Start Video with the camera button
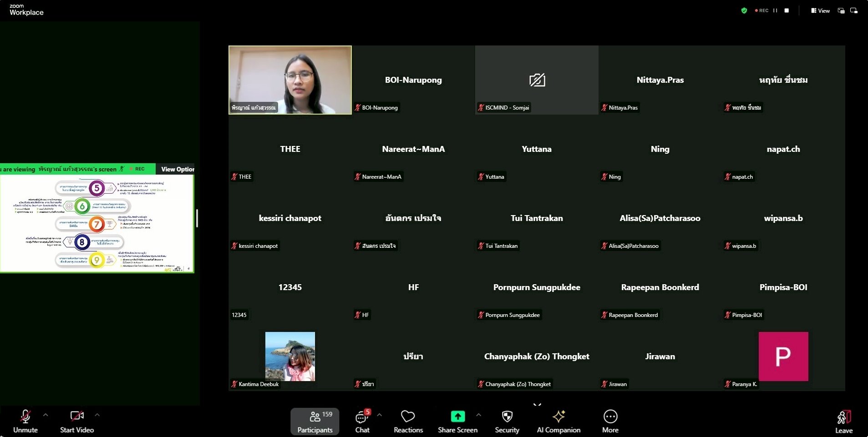The width and height of the screenshot is (868, 437). 77,421
